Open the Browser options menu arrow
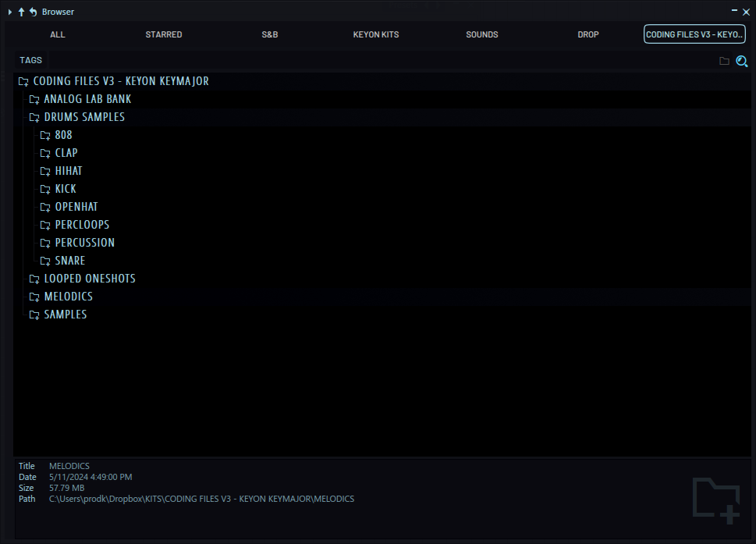 coord(10,12)
